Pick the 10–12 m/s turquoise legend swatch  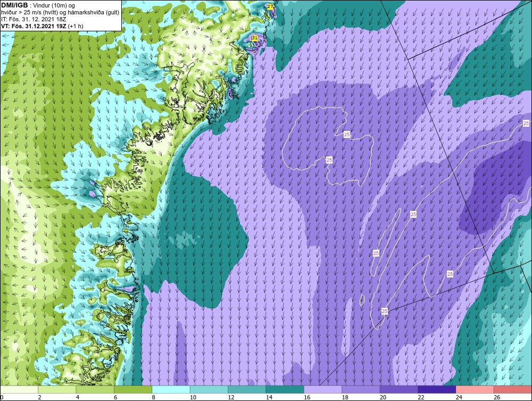tap(209, 390)
